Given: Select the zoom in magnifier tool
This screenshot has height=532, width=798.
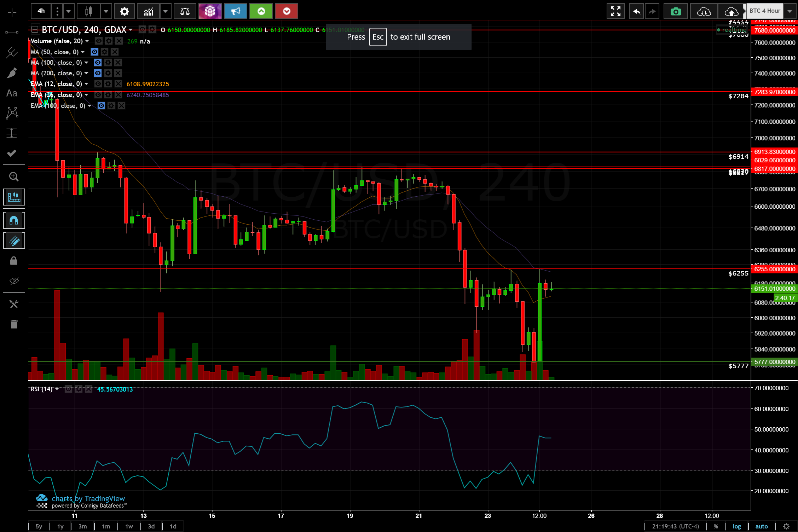Looking at the screenshot, I should [13, 176].
